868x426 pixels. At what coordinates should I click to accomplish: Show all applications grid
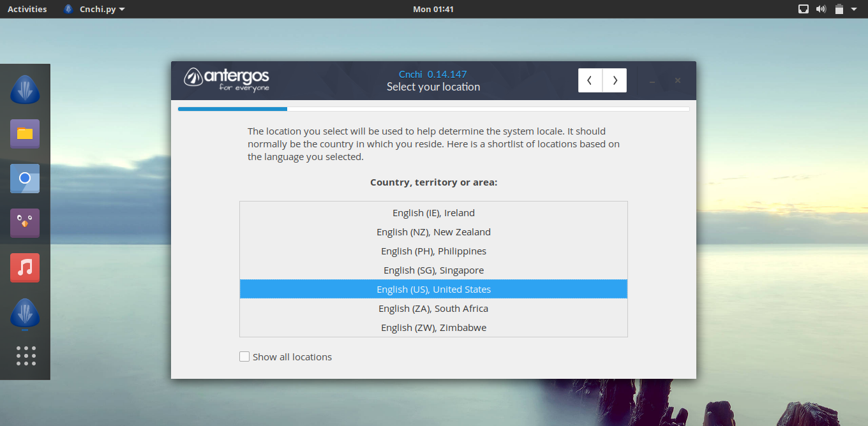(x=26, y=356)
